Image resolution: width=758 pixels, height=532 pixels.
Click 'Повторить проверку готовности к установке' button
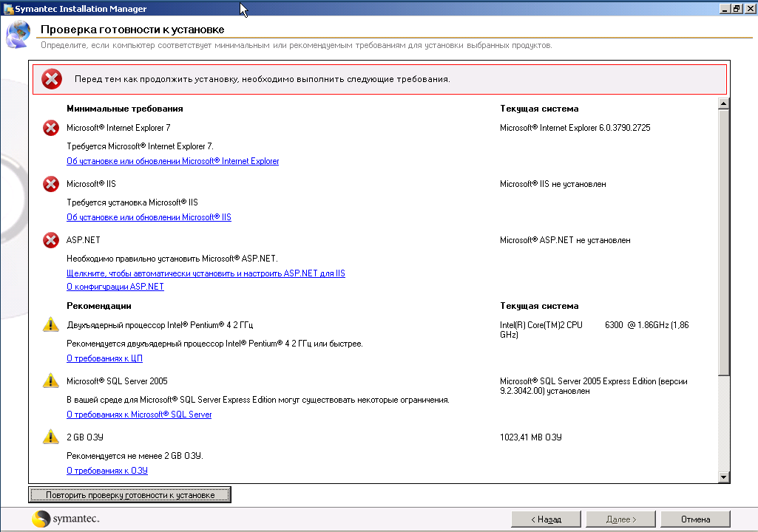point(129,495)
